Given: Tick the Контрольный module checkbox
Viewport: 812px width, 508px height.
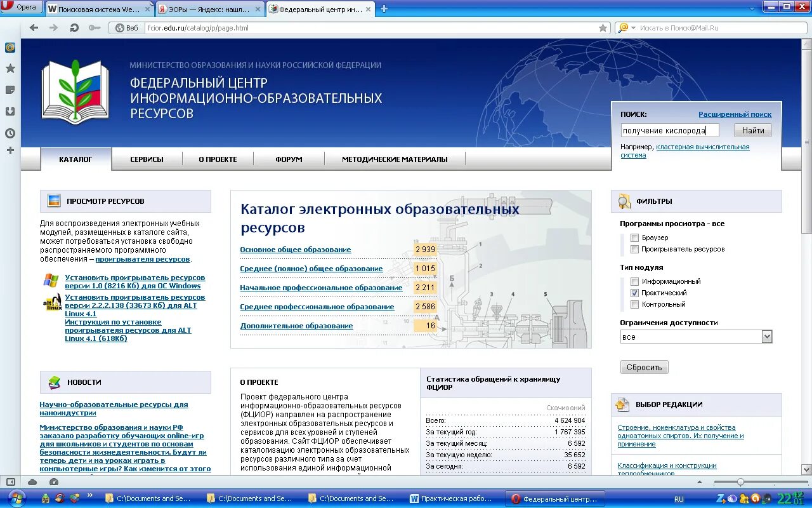Looking at the screenshot, I should tap(635, 305).
